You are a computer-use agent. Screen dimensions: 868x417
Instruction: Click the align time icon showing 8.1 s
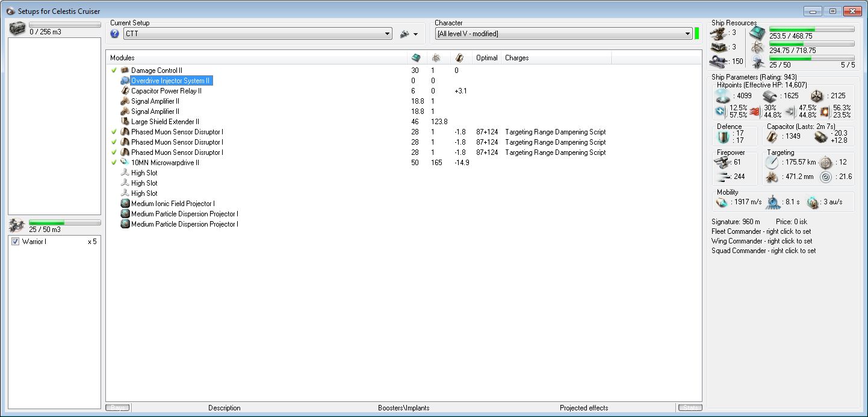[x=774, y=202]
